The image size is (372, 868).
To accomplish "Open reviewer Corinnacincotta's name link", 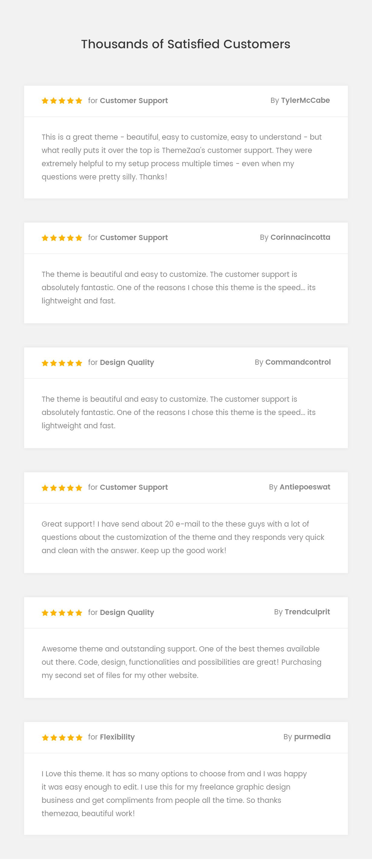I will (300, 237).
